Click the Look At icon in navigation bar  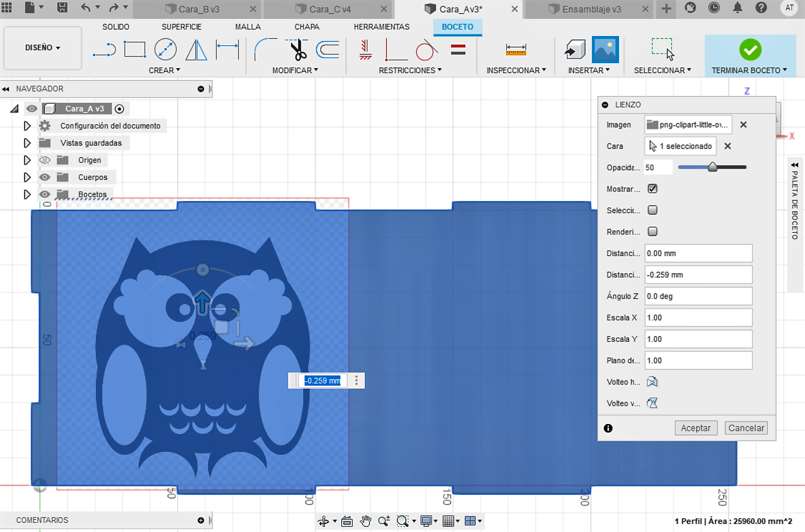click(x=347, y=521)
